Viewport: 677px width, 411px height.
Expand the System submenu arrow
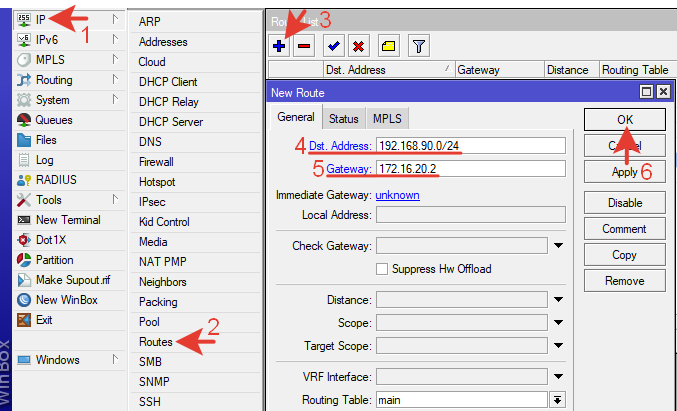click(115, 100)
